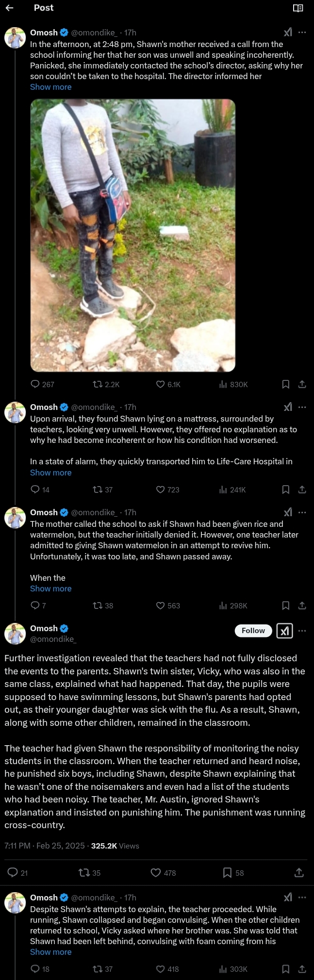Viewport: 314px width, 980px height.
Task: Reply to the main focused post
Action: point(13,873)
